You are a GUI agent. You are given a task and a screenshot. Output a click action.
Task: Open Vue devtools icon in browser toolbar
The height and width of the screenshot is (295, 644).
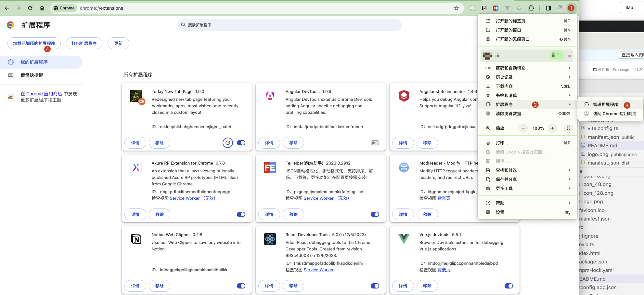click(x=508, y=8)
